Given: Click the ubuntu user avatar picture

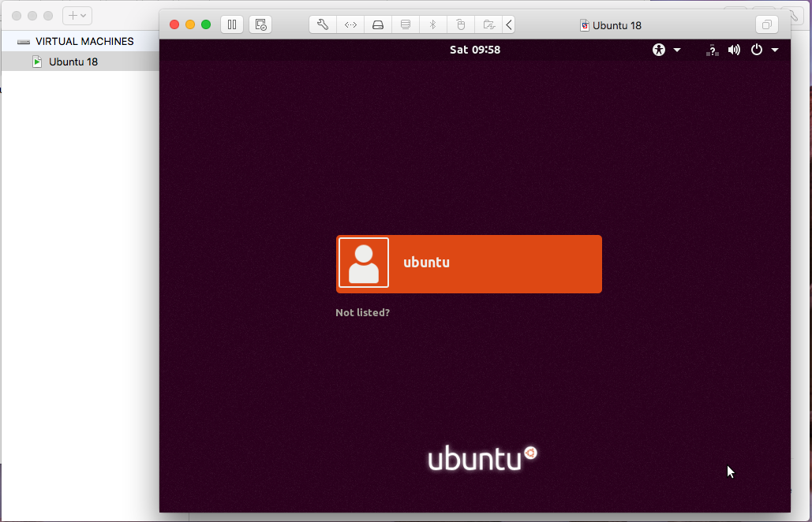Looking at the screenshot, I should pyautogui.click(x=364, y=263).
